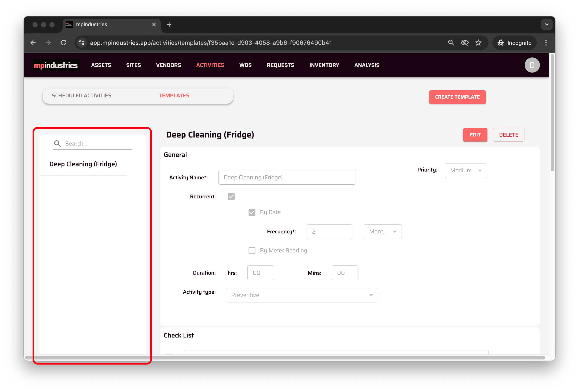This screenshot has height=392, width=579.
Task: Click the horizontal scrollbar at page bottom
Action: point(285,358)
